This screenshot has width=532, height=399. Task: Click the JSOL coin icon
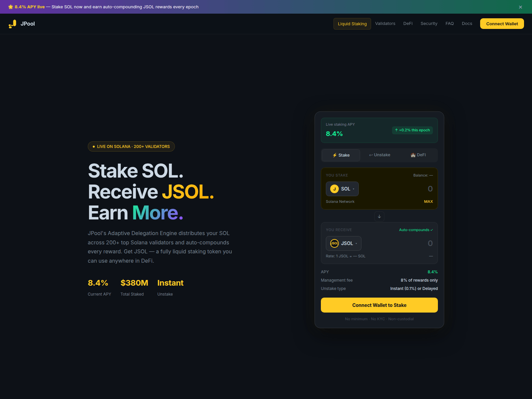(334, 243)
